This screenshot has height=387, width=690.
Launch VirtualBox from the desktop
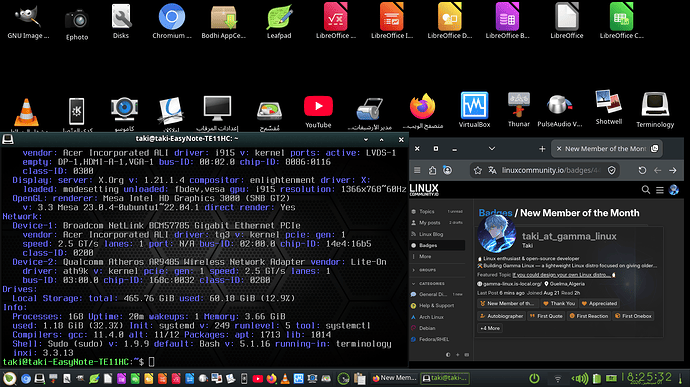[474, 109]
